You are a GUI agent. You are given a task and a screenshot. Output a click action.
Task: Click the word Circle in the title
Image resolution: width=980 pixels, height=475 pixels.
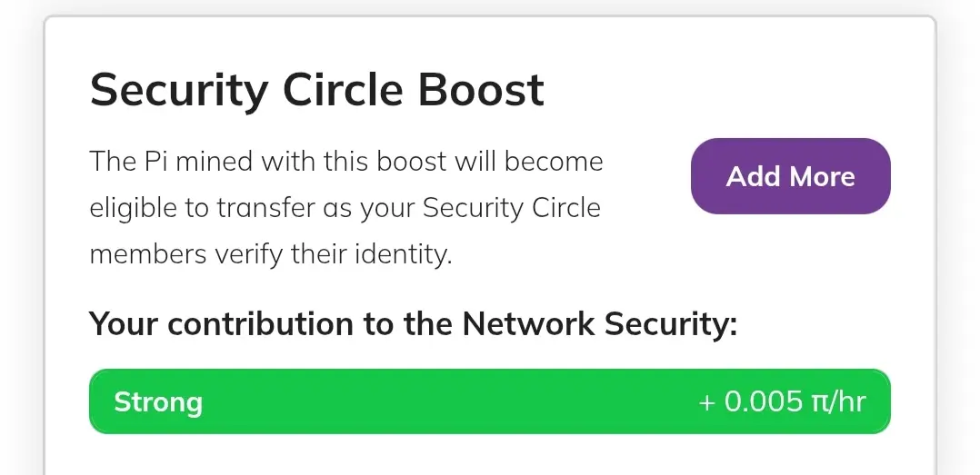tap(343, 90)
